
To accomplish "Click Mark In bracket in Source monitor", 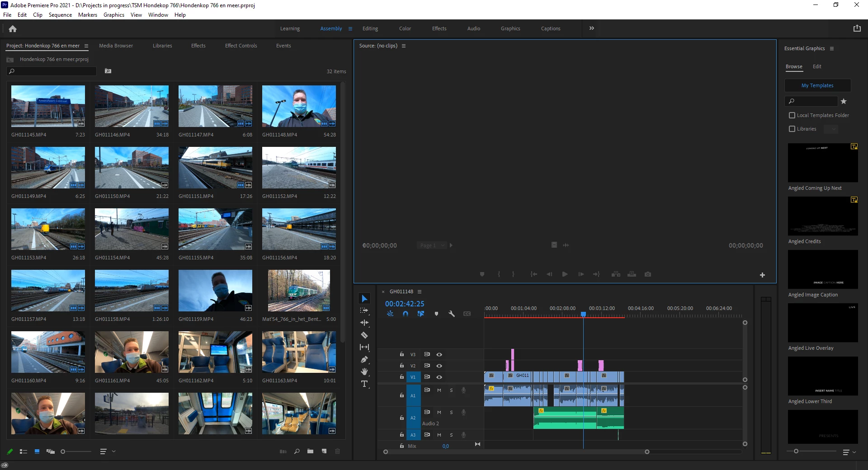I will point(499,274).
